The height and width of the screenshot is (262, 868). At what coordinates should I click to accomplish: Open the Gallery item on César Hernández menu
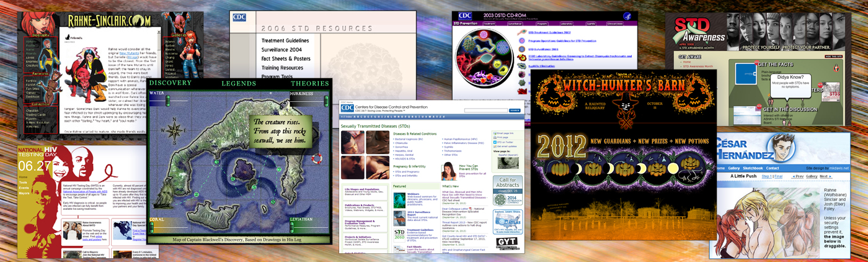pos(734,168)
